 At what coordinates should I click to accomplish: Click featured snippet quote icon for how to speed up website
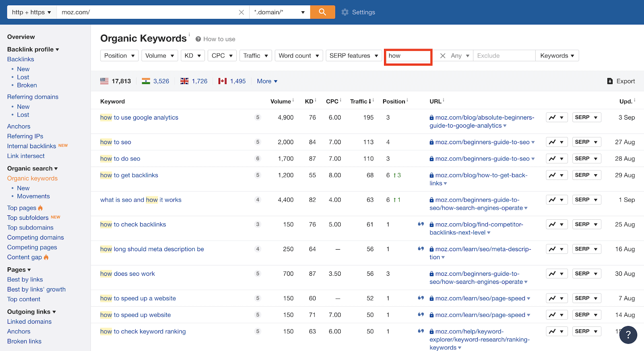click(421, 315)
